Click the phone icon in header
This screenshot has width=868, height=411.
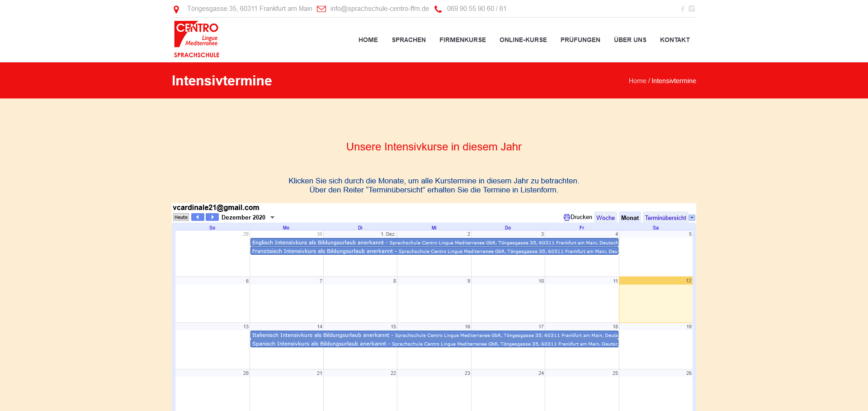coord(438,9)
